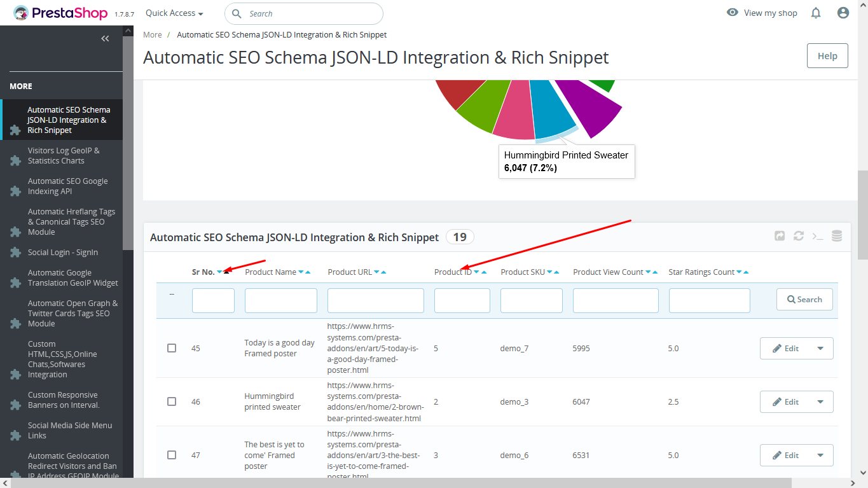The width and height of the screenshot is (868, 488).
Task: Open Custom HTML,CSS,JS,Online Chats integration menu
Action: click(62, 359)
